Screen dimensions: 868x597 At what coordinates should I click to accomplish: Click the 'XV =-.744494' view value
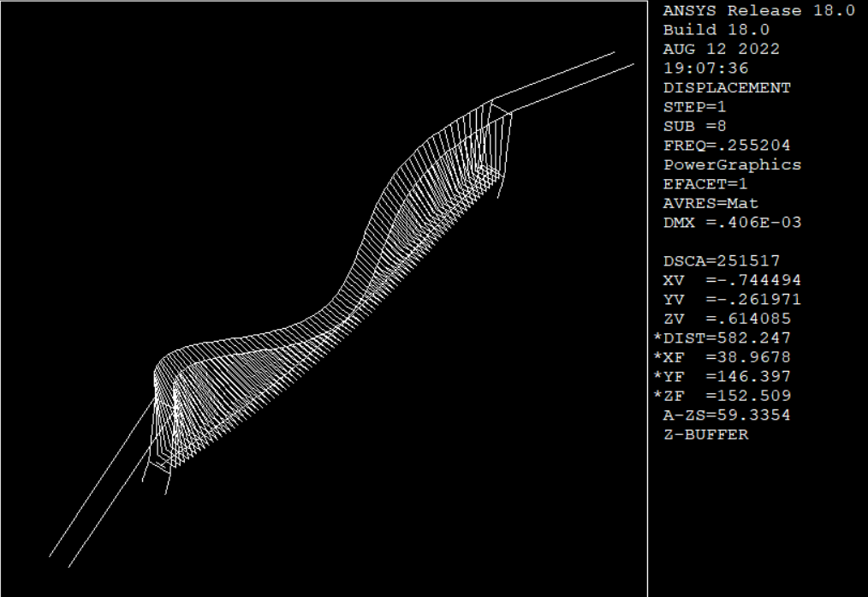[733, 280]
